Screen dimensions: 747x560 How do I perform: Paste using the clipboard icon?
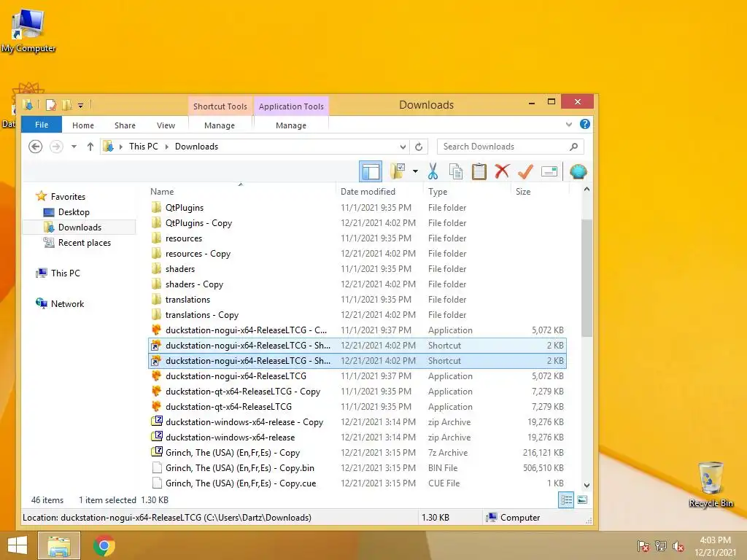tap(479, 171)
